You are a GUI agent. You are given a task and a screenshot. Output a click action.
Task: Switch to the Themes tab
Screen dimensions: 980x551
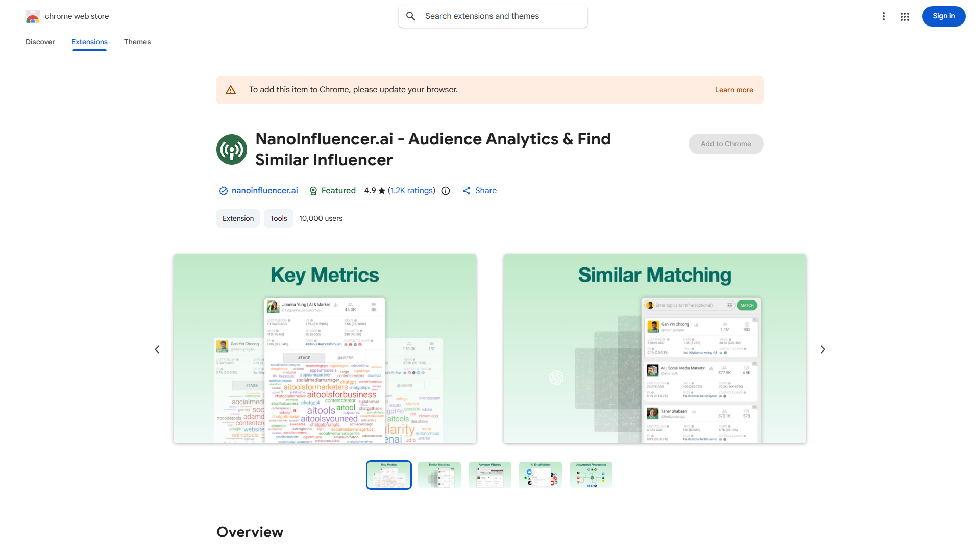[137, 42]
